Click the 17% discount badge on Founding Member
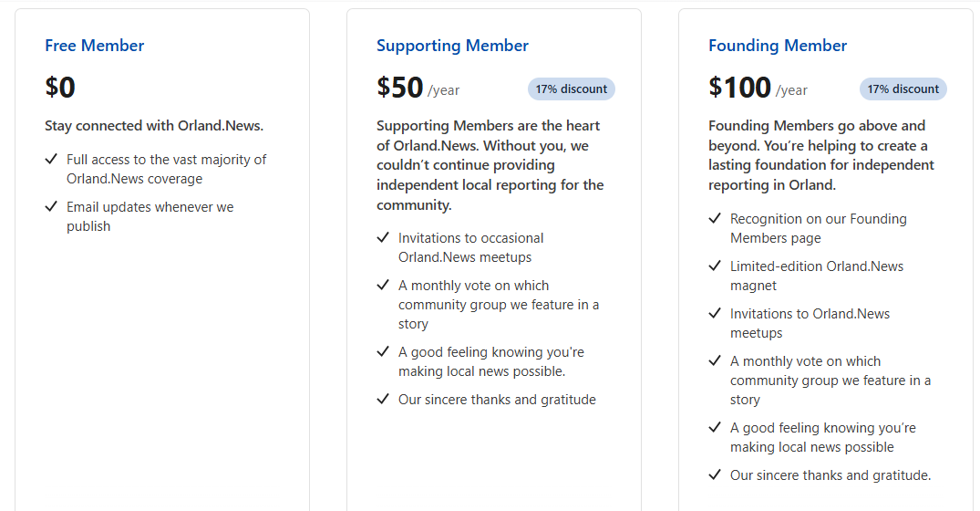Viewport: 980px width, 511px height. click(903, 89)
